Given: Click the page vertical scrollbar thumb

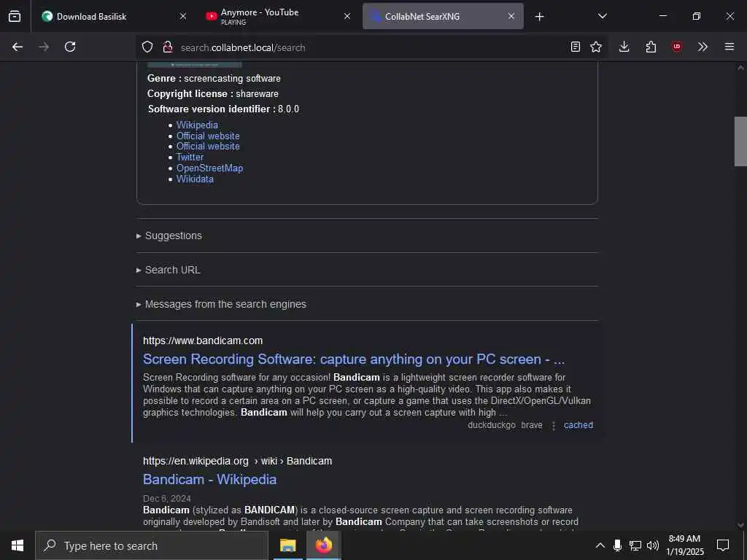Looking at the screenshot, I should tap(740, 141).
